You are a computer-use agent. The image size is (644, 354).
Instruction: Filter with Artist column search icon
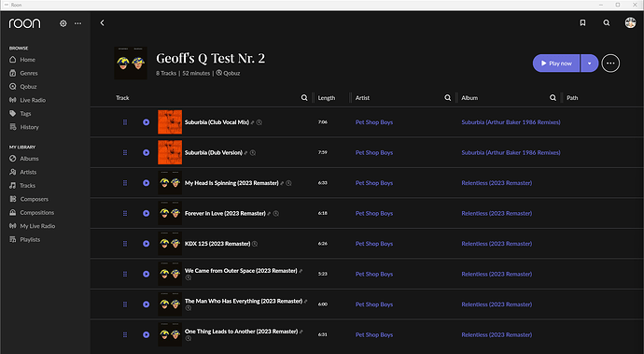pos(448,98)
